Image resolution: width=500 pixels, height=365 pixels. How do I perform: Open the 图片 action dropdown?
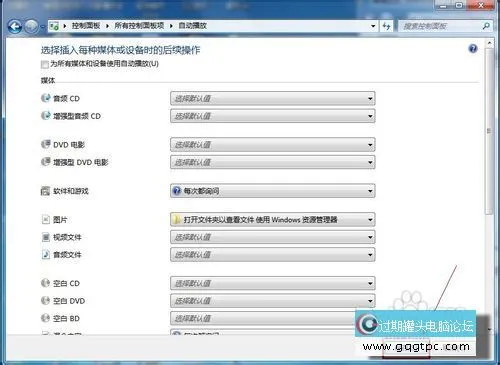(x=273, y=220)
